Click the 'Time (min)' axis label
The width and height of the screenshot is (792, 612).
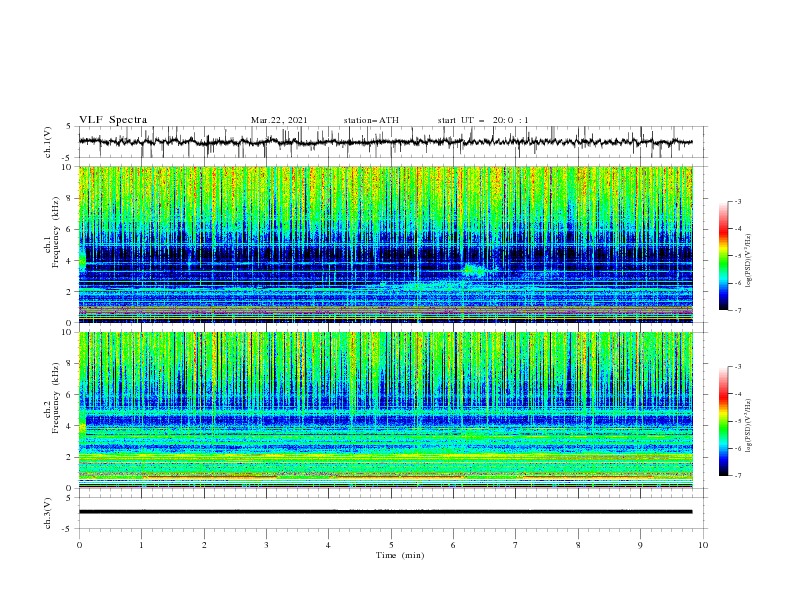pyautogui.click(x=400, y=555)
